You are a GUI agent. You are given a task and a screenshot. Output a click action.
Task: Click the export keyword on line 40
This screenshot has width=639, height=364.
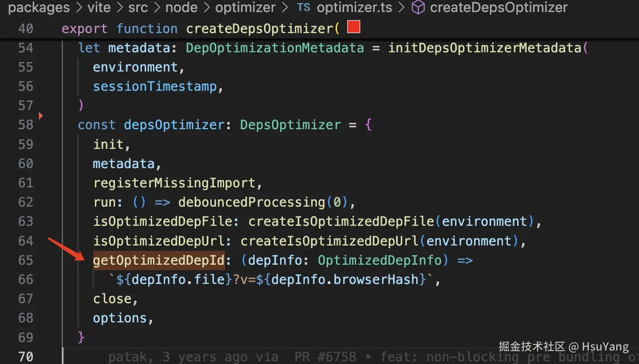[x=85, y=29]
